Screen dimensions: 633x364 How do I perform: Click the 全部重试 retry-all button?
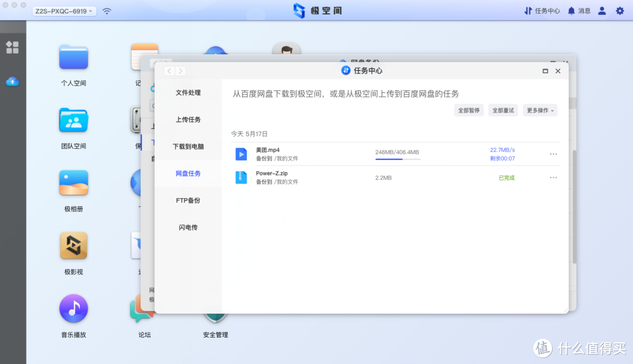click(503, 110)
